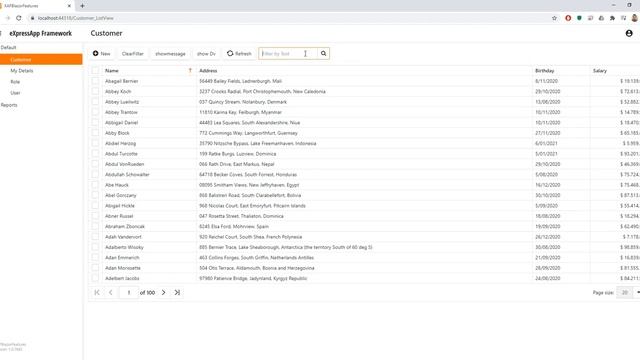Select the Abby Block row checkbox
Viewport: 640px width, 360px height.
pyautogui.click(x=95, y=133)
